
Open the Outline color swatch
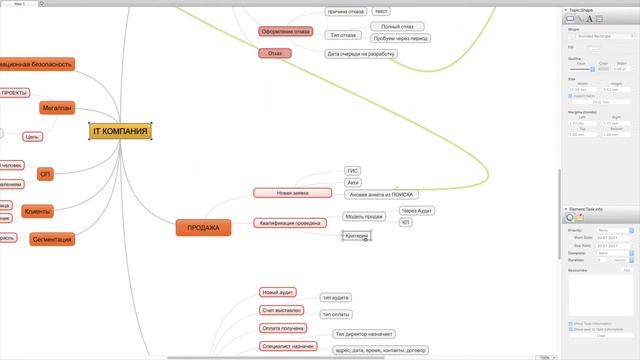(604, 69)
